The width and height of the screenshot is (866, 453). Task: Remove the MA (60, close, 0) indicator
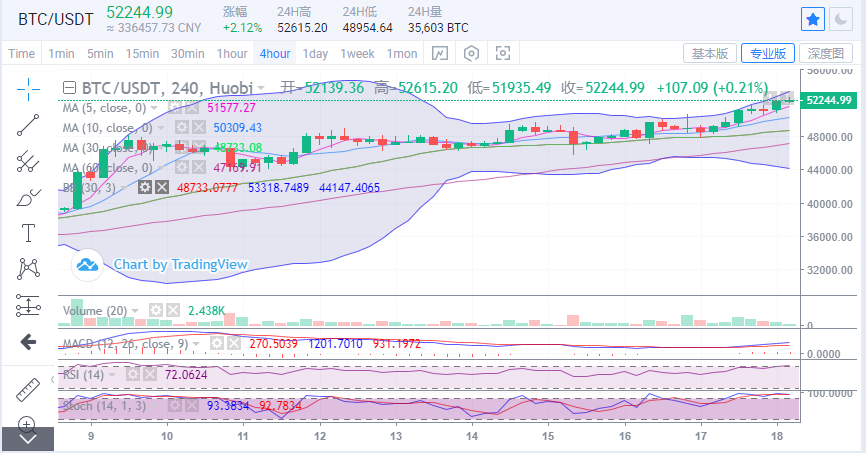(198, 167)
